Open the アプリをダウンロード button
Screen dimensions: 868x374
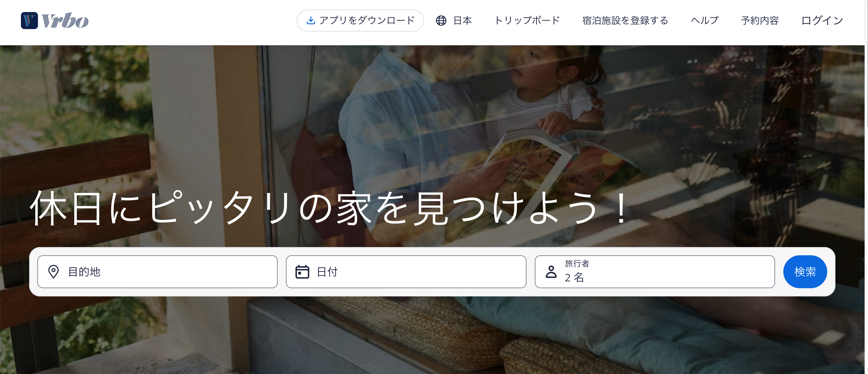click(360, 21)
